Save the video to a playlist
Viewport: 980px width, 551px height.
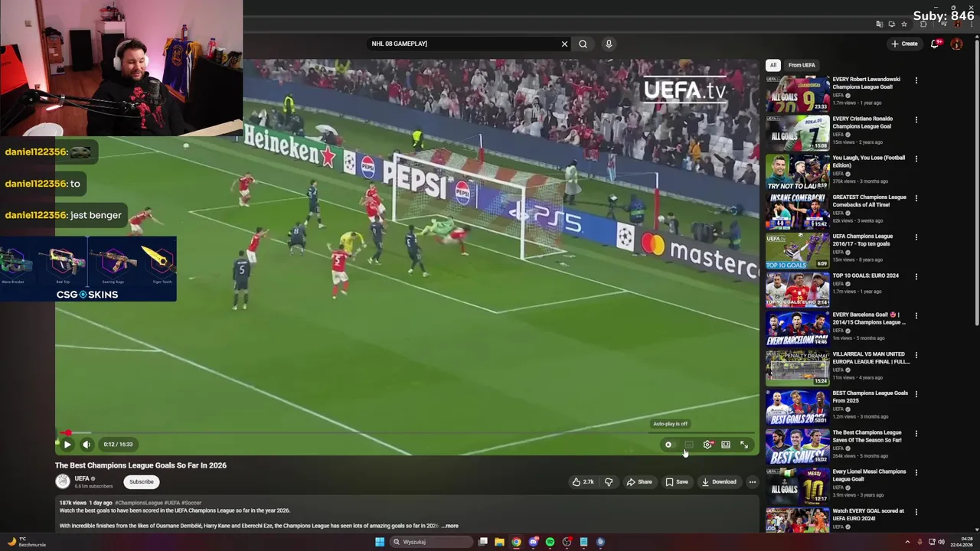coord(677,482)
